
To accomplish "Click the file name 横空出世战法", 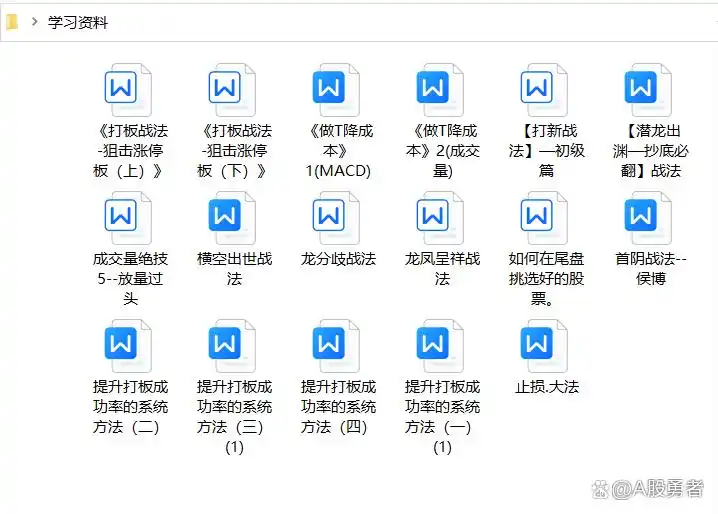I will click(x=234, y=268).
